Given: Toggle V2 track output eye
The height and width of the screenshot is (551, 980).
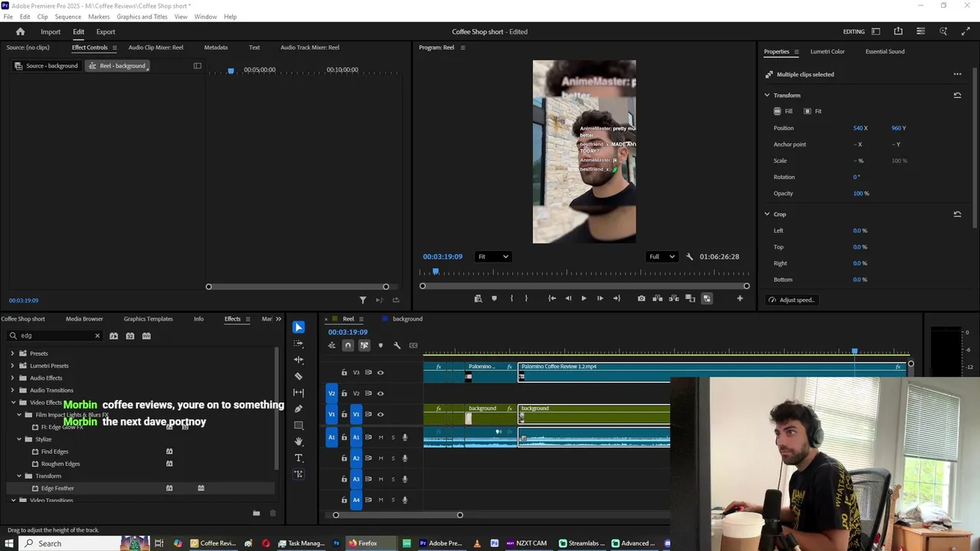Looking at the screenshot, I should [x=381, y=393].
